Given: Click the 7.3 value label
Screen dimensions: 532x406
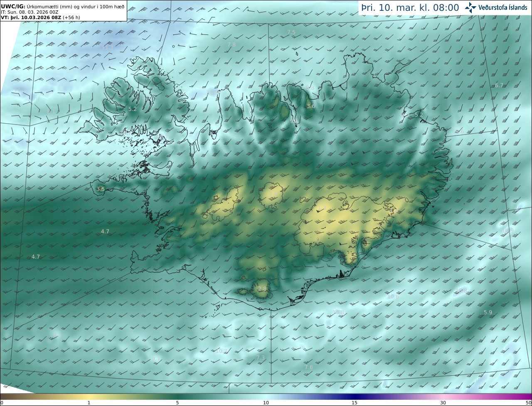Looking at the screenshot, I should click(x=261, y=357).
